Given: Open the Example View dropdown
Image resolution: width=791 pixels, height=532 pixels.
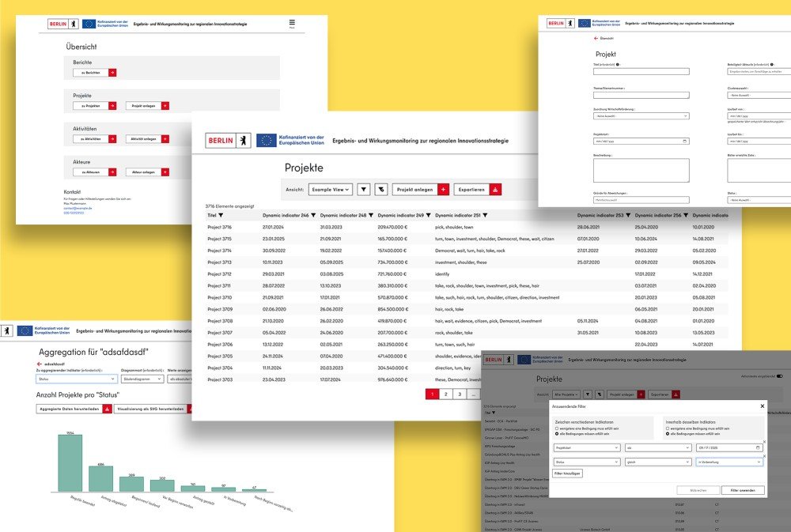Looking at the screenshot, I should pos(331,189).
